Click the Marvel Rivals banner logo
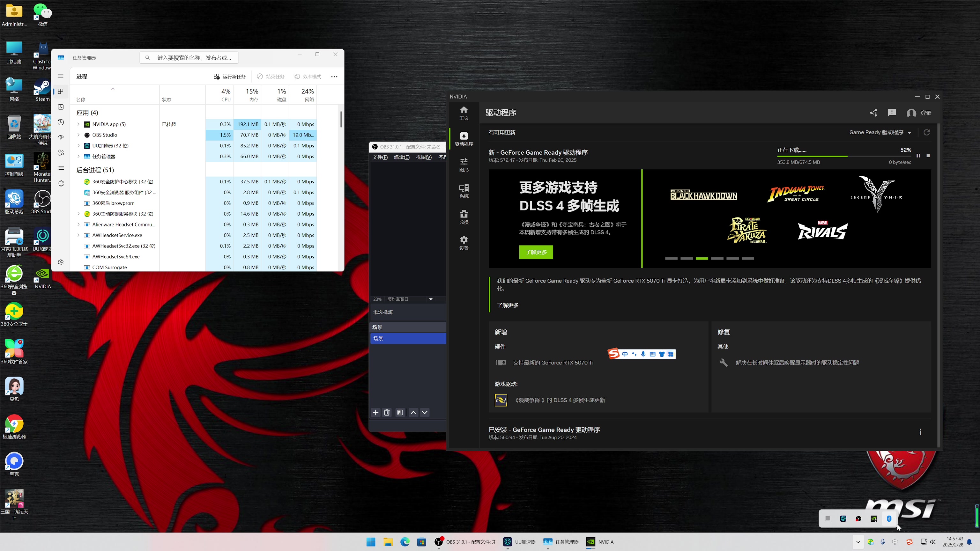The image size is (980, 551). 822,231
